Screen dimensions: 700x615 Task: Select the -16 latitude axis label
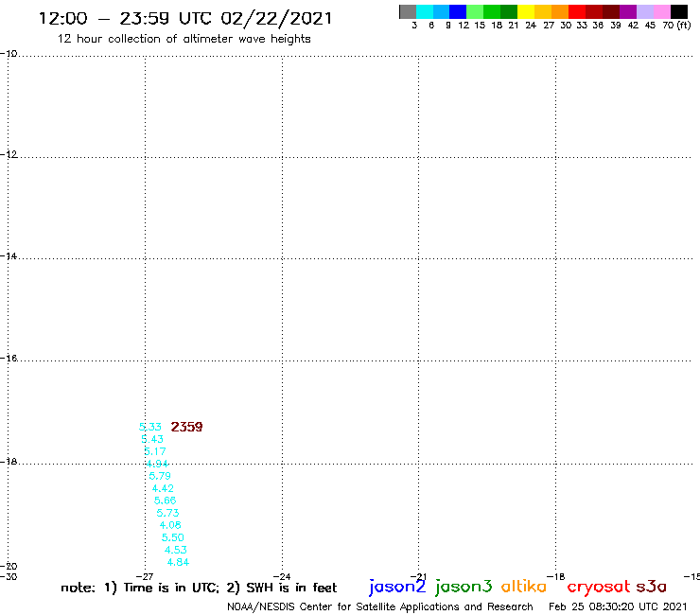9,359
